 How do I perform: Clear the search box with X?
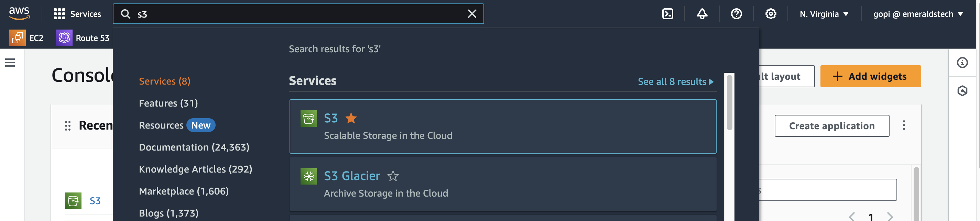click(x=472, y=14)
